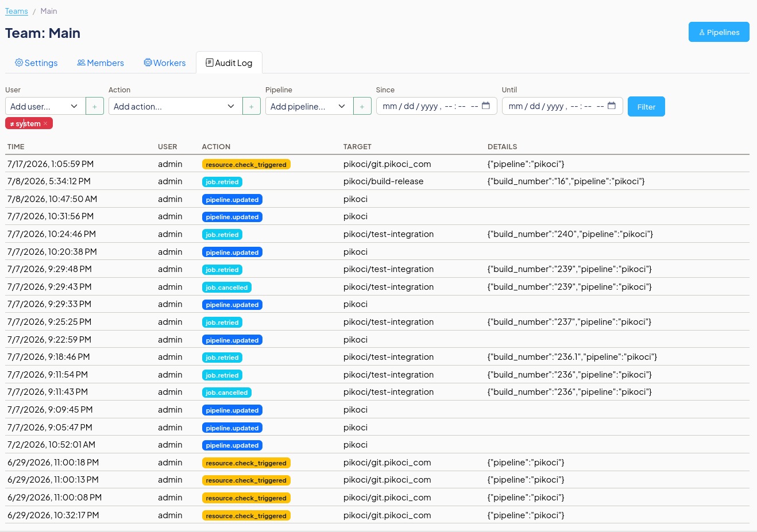
Task: Open the Add pipeline dropdown
Action: pyautogui.click(x=309, y=106)
